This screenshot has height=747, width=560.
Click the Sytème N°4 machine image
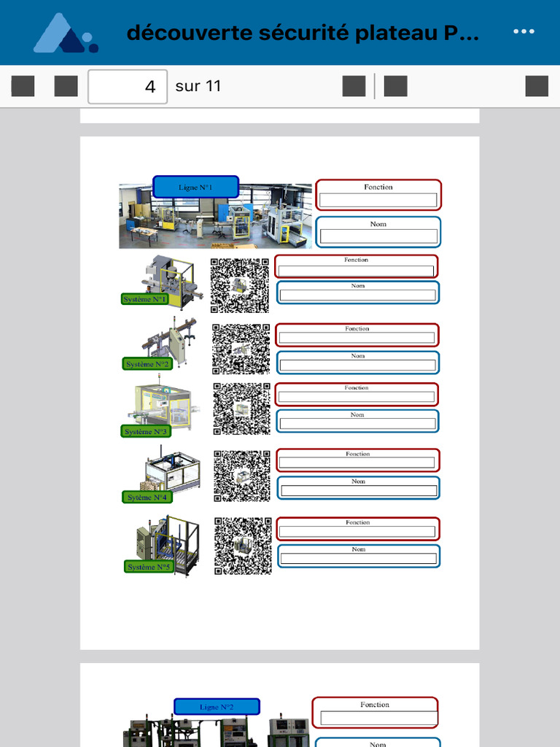pyautogui.click(x=171, y=471)
